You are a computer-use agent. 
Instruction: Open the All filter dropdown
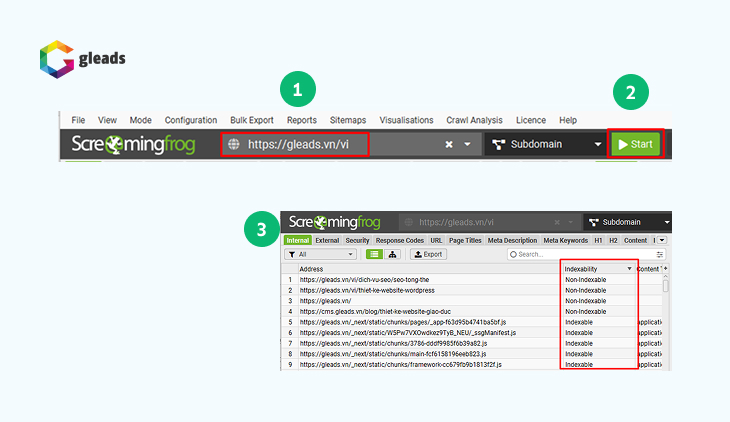click(x=320, y=254)
